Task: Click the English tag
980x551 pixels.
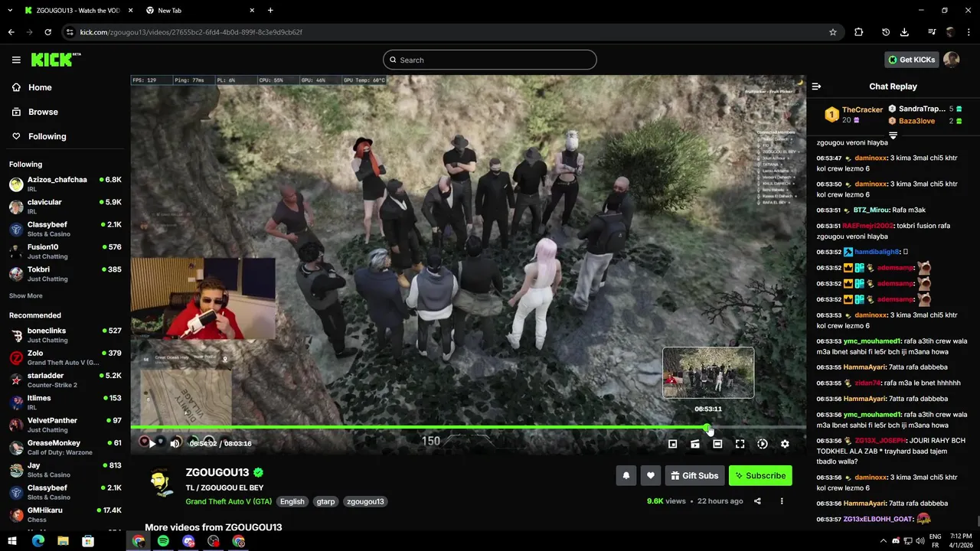Action: 292,501
